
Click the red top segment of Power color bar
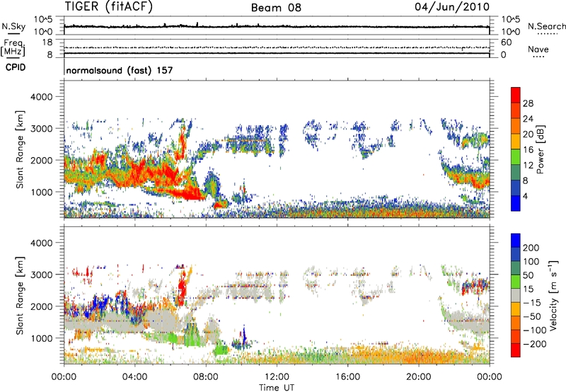[x=516, y=95]
